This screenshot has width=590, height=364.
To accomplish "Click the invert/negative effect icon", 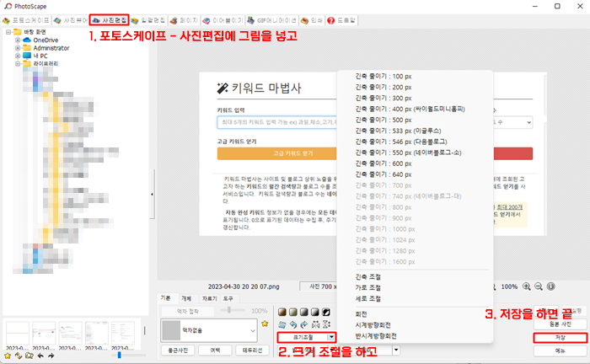I will 326,312.
